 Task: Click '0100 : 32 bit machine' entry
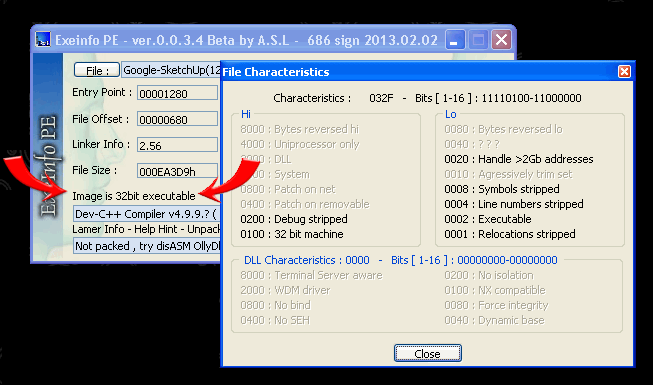tap(292, 234)
